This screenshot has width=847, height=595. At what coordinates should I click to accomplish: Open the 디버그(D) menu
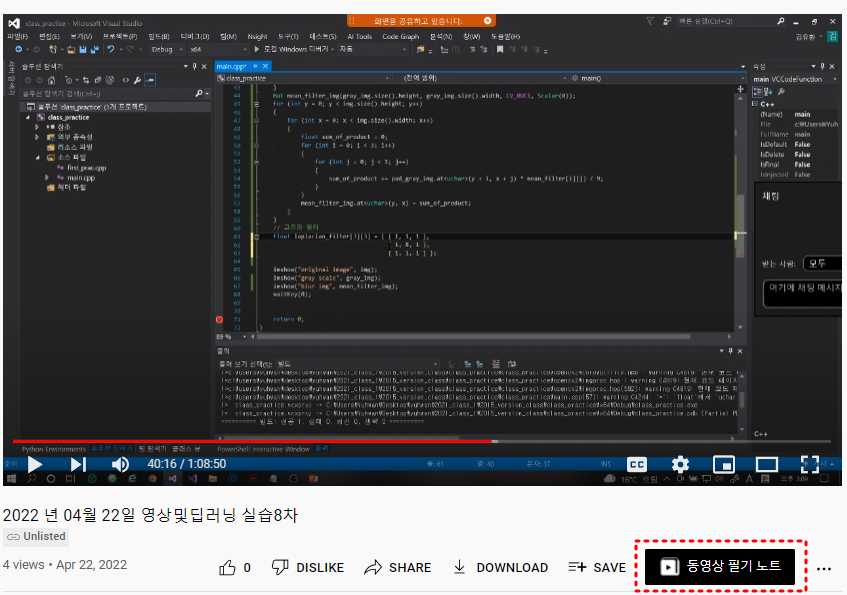[x=194, y=36]
